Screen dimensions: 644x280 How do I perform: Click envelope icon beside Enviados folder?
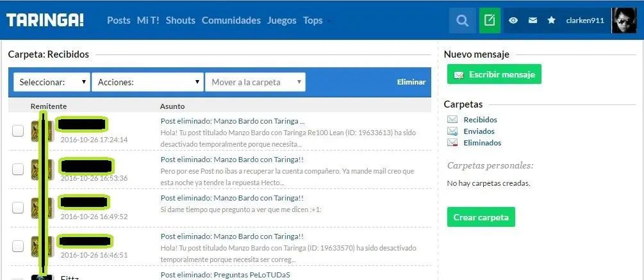[x=452, y=131]
